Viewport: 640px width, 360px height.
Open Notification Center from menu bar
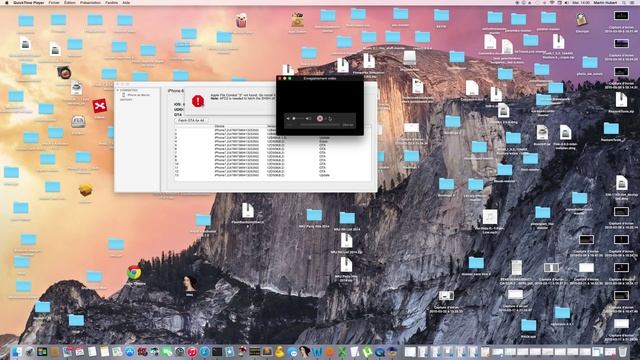(632, 2)
